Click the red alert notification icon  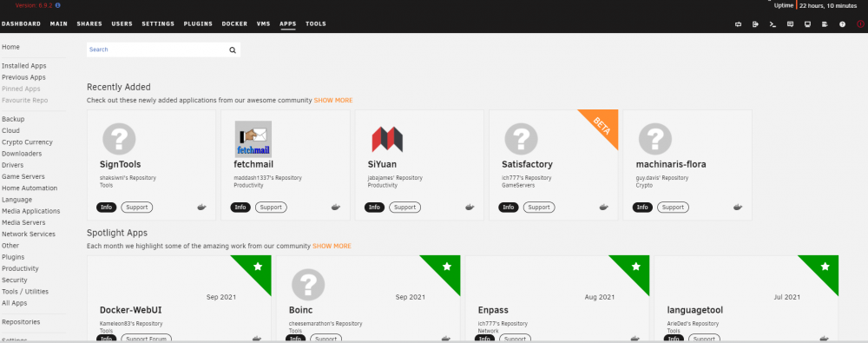click(860, 24)
